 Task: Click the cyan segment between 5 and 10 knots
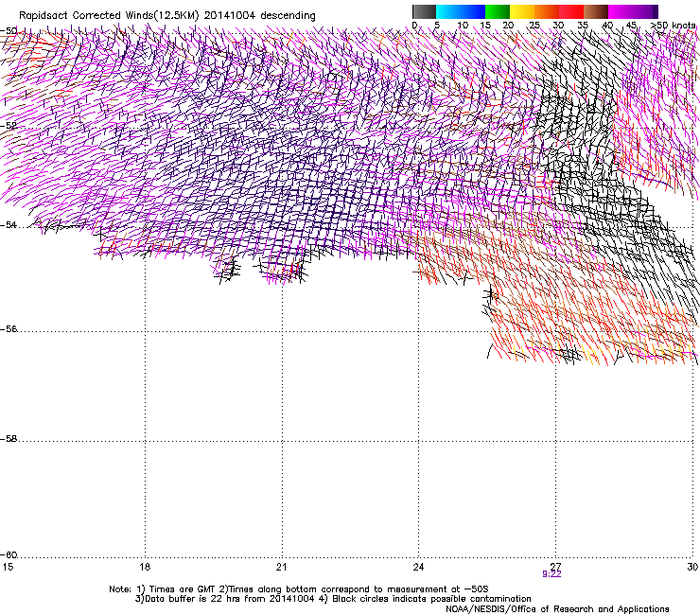pos(448,11)
